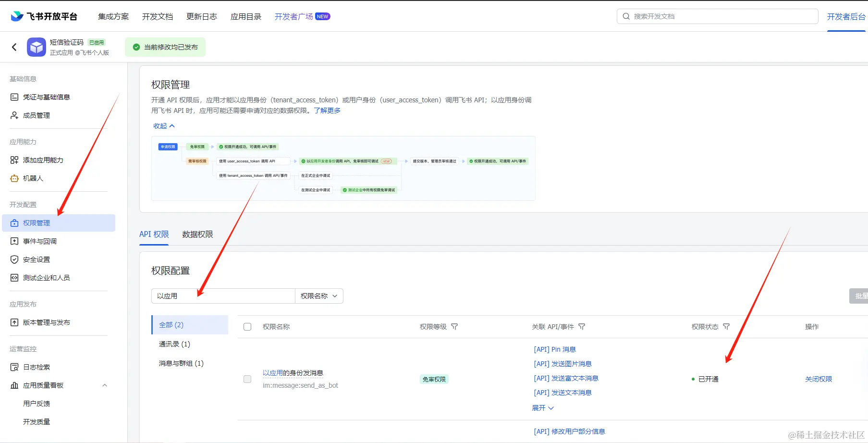The width and height of the screenshot is (868, 443).
Task: Open the [API] 发送图片消息 link
Action: (x=563, y=364)
